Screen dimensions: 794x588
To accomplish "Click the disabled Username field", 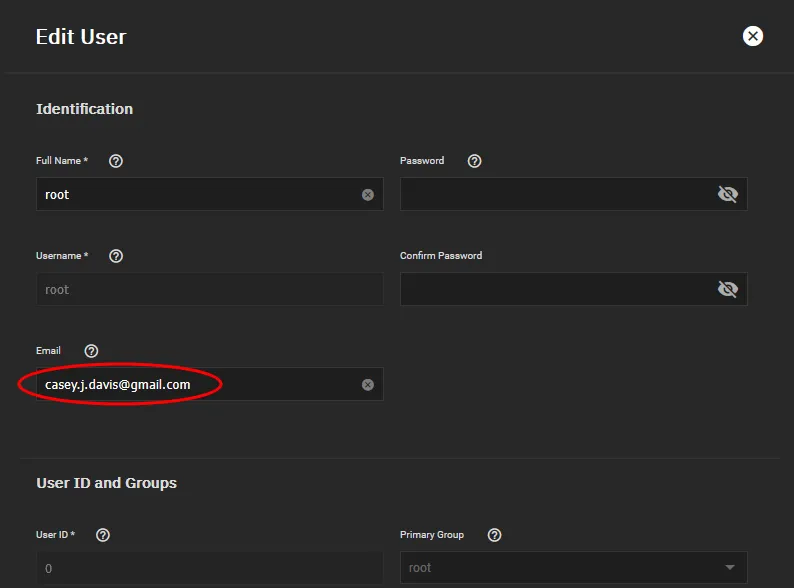I will coord(209,290).
